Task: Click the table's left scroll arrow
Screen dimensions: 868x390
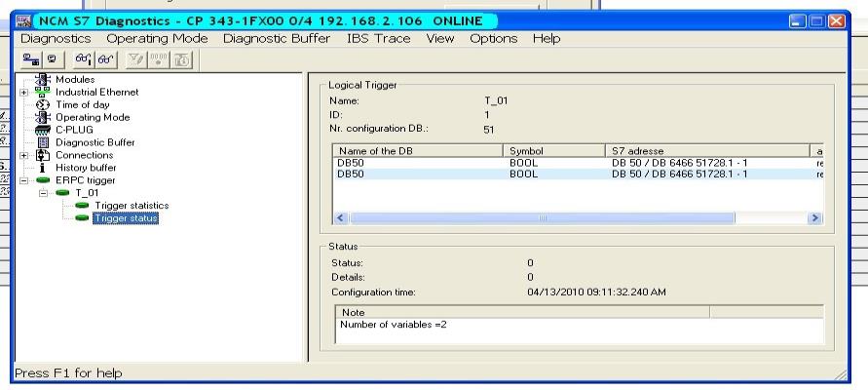Action: pyautogui.click(x=341, y=218)
